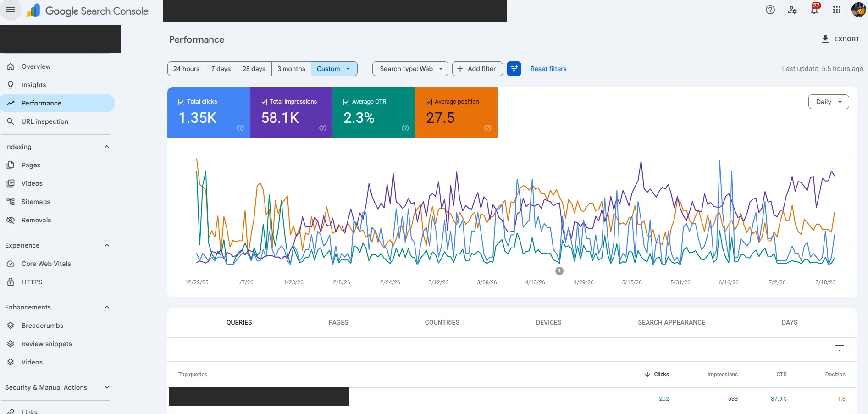This screenshot has height=414, width=868.
Task: Click the Export button
Action: [x=840, y=39]
